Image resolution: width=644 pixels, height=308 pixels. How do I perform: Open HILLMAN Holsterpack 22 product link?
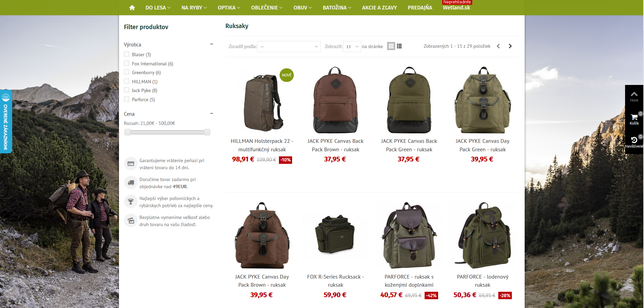[262, 145]
